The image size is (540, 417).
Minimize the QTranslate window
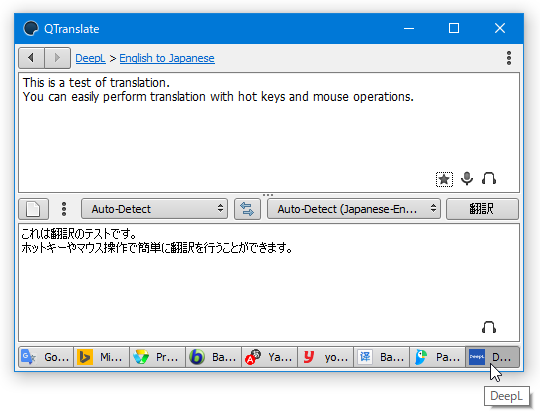(x=409, y=29)
